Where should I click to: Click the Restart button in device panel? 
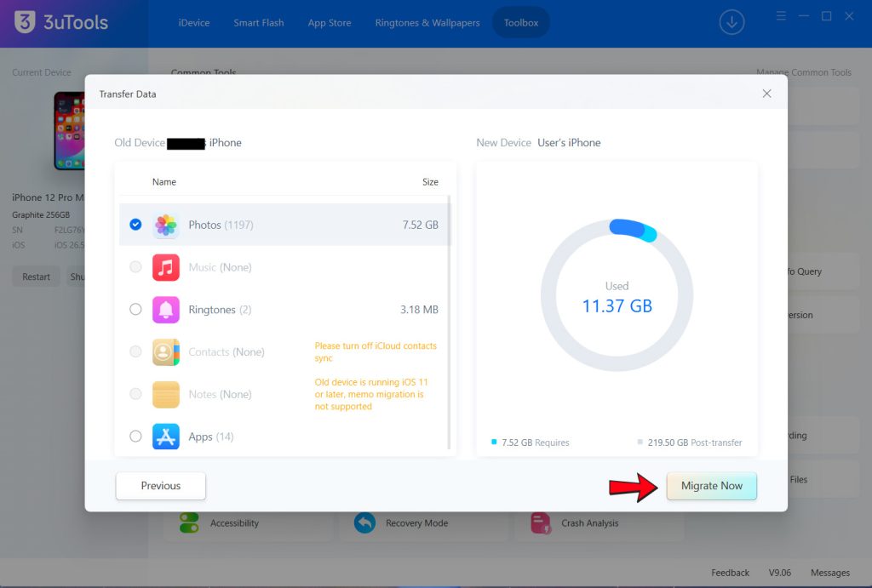(36, 277)
